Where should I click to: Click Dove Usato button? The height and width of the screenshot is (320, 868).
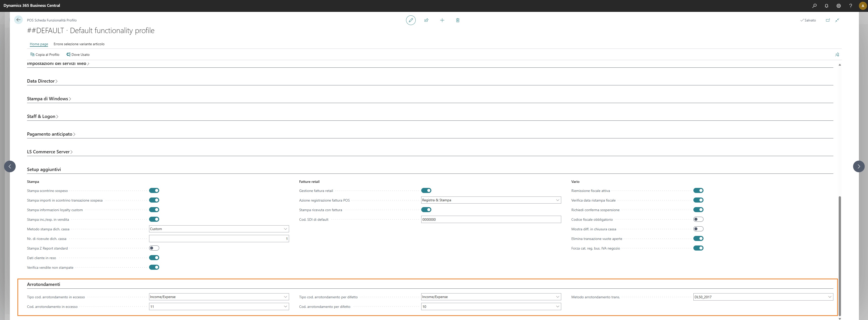coord(78,55)
